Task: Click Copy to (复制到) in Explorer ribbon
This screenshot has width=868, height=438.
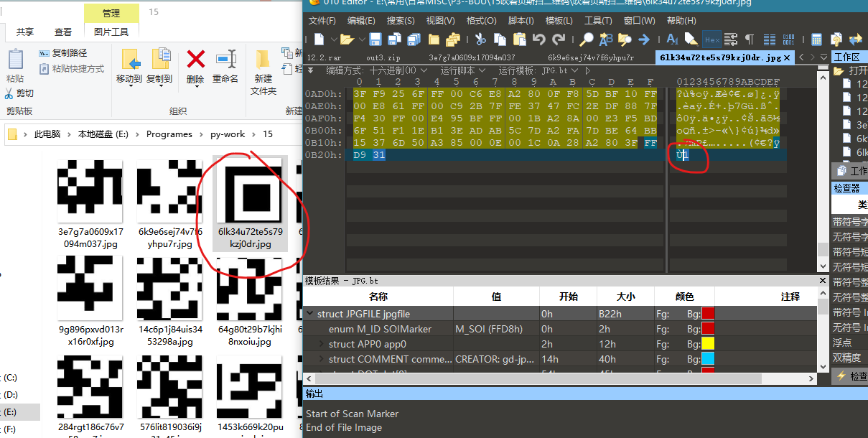Action: click(159, 66)
